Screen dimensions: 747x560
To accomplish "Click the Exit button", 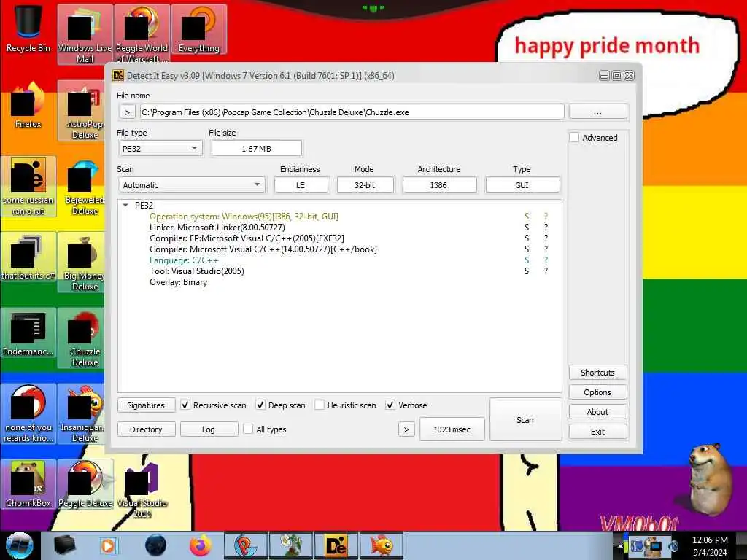I will [598, 432].
